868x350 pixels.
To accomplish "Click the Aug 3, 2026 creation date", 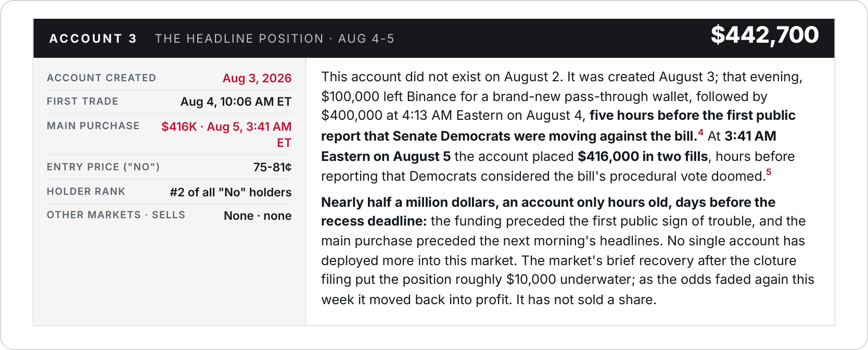I will [x=257, y=78].
